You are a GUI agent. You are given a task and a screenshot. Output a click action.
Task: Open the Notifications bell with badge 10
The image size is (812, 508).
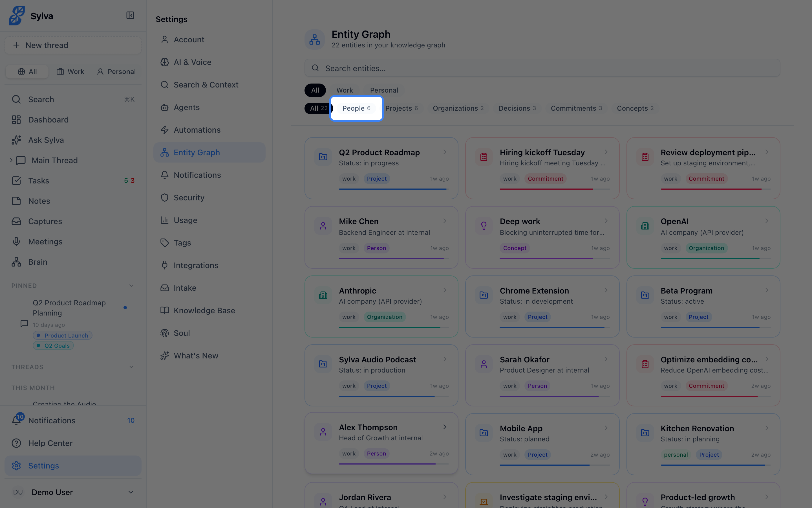[73, 420]
